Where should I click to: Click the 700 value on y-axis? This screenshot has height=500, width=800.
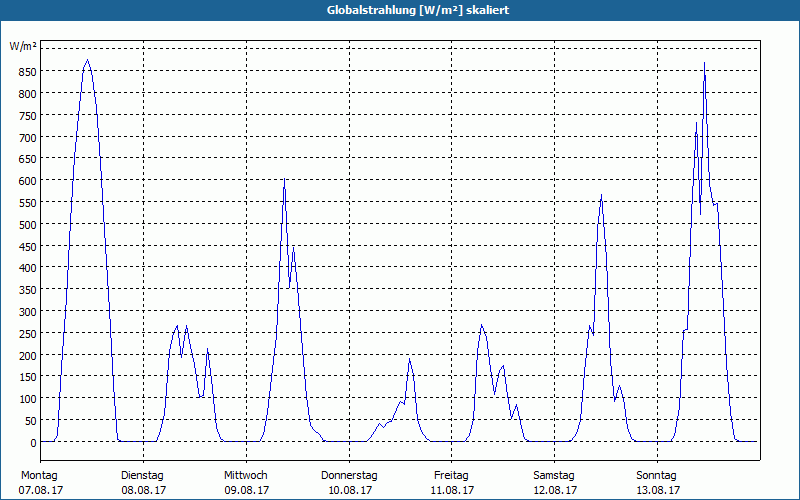pos(28,138)
